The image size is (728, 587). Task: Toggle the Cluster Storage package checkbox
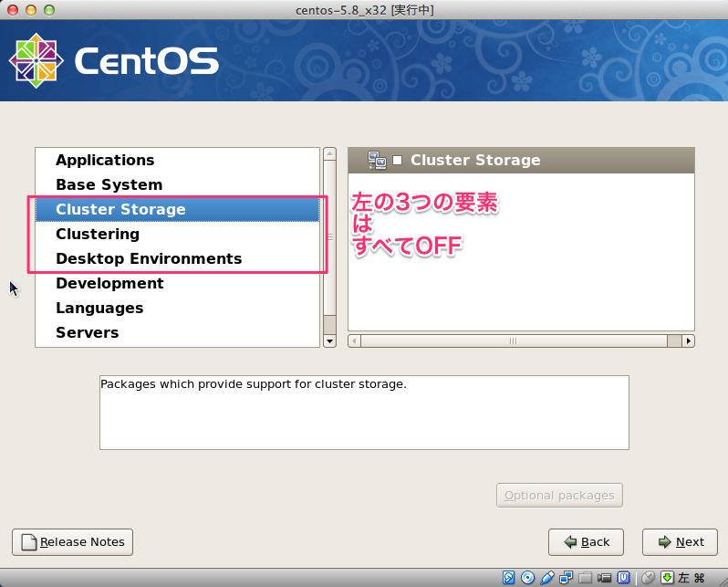tap(398, 161)
